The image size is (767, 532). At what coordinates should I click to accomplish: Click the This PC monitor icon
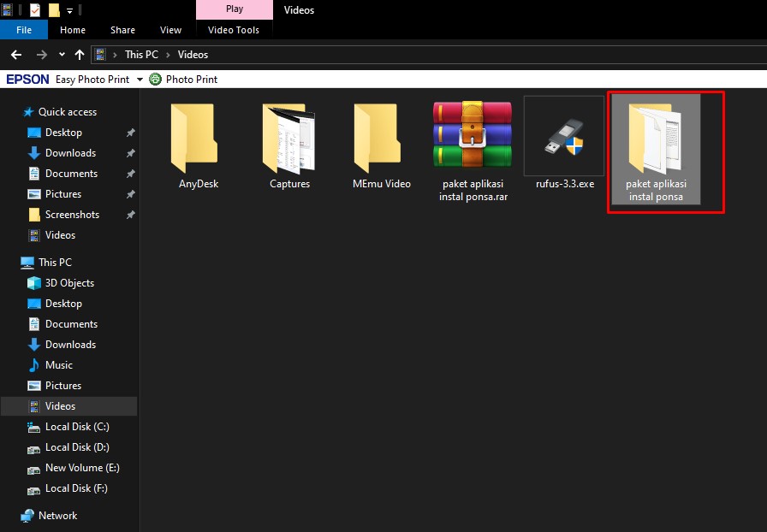27,263
